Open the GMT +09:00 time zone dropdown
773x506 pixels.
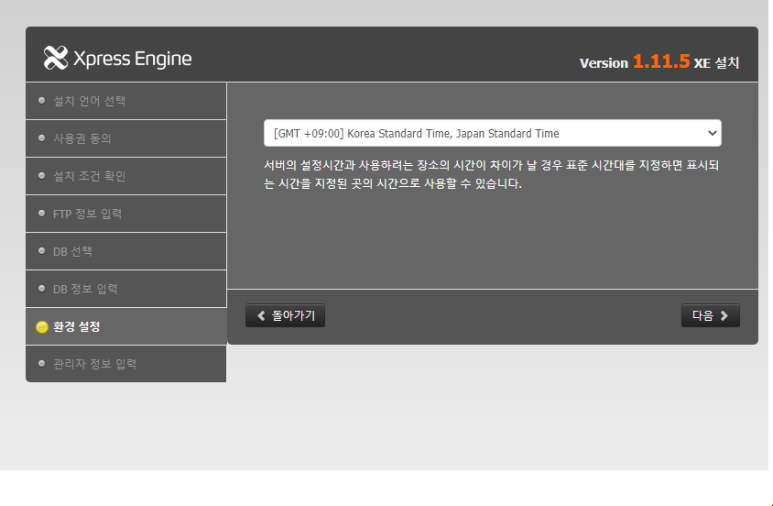tap(492, 133)
